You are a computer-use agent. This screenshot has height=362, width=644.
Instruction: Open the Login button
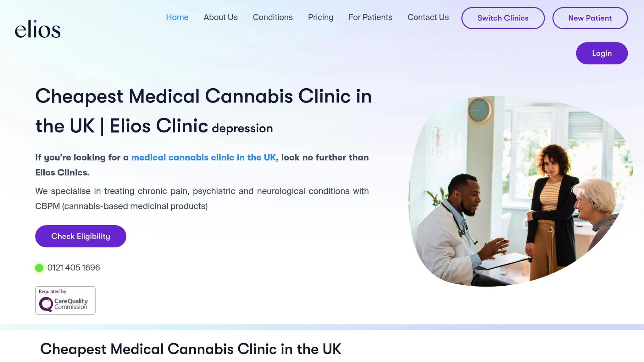coord(602,53)
